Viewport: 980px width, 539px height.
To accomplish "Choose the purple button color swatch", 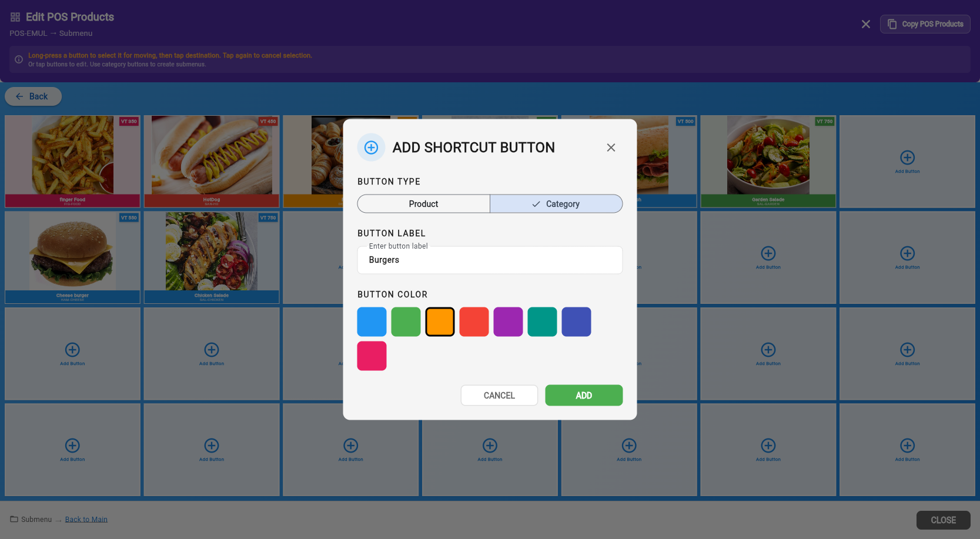I will coord(508,322).
